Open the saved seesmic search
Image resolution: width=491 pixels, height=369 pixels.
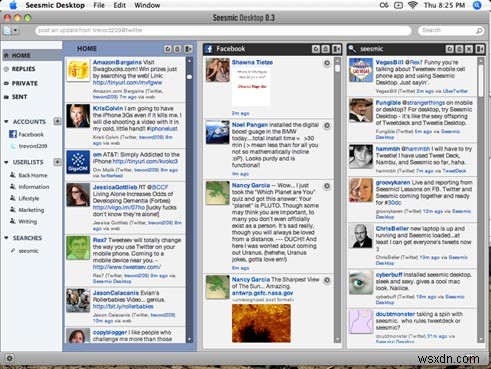(25, 251)
